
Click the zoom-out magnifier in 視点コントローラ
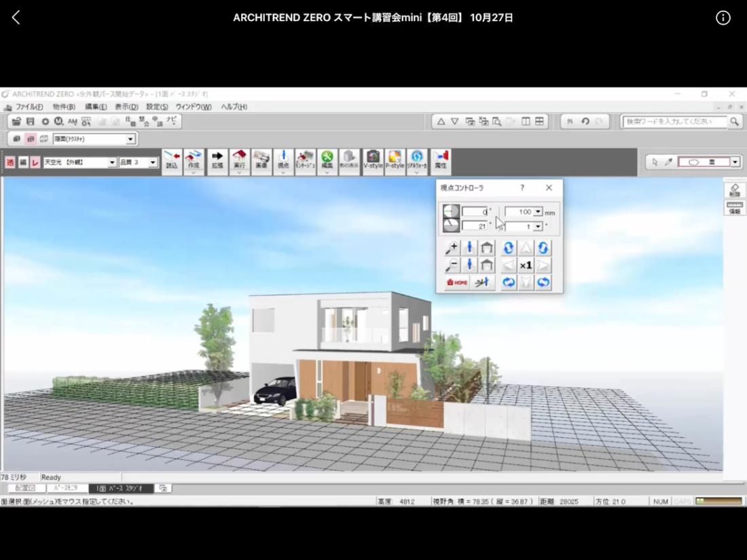tap(452, 265)
